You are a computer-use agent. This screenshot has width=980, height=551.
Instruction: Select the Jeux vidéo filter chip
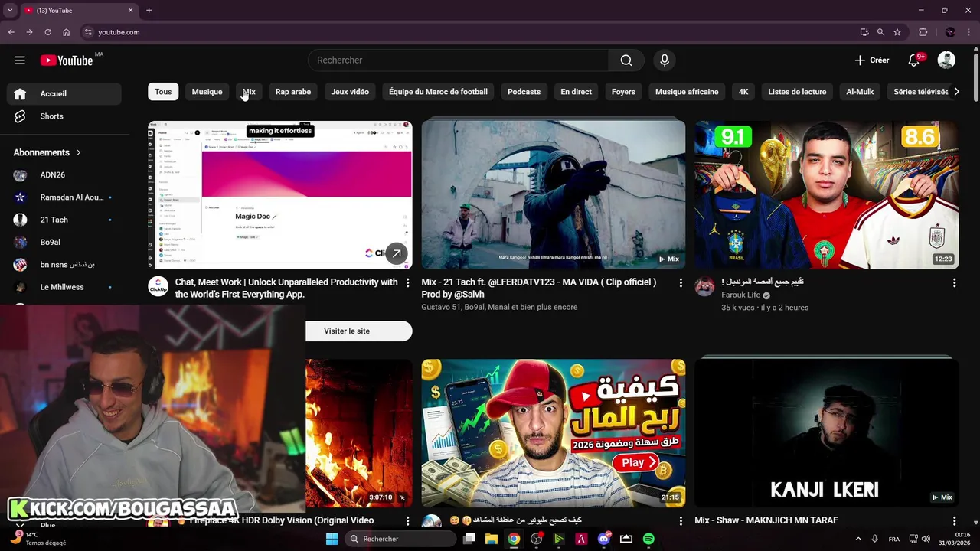(350, 92)
